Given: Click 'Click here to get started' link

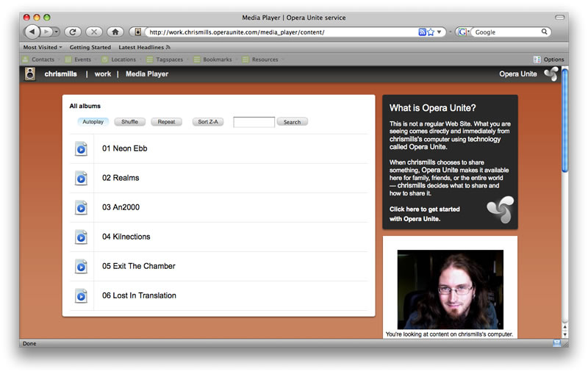Looking at the screenshot, I should pyautogui.click(x=425, y=214).
